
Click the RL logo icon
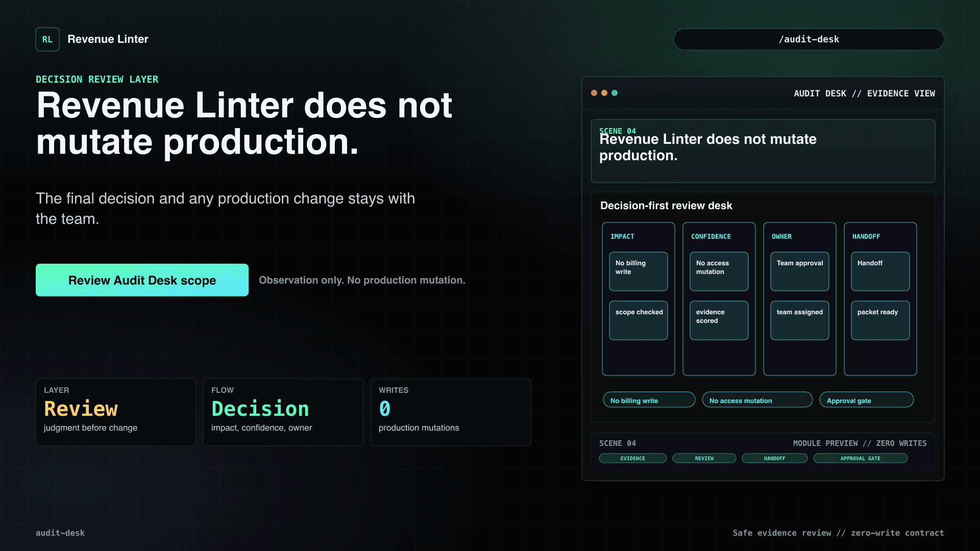pos(47,39)
